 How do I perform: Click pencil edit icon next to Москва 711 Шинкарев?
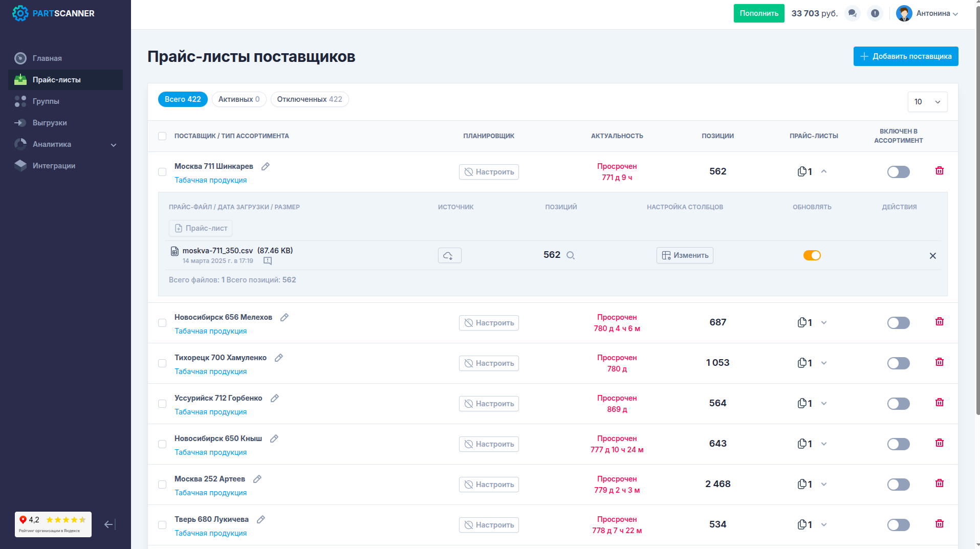tap(265, 166)
